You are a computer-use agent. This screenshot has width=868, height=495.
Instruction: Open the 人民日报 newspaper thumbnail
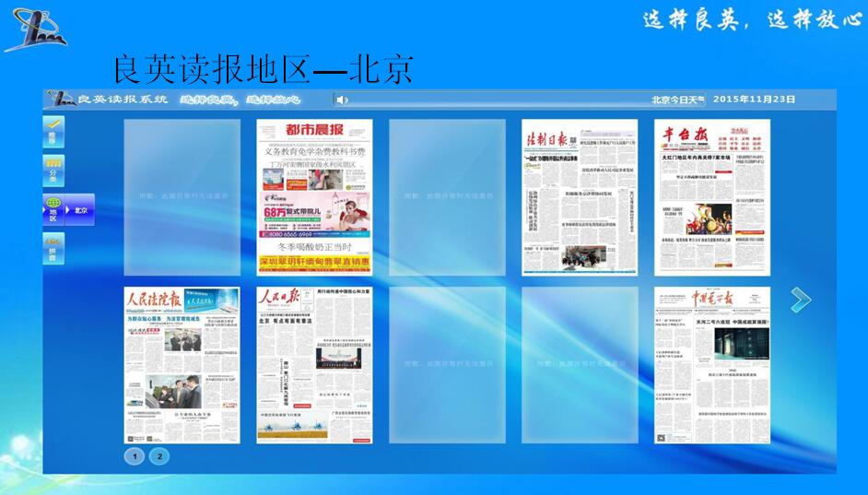[314, 364]
